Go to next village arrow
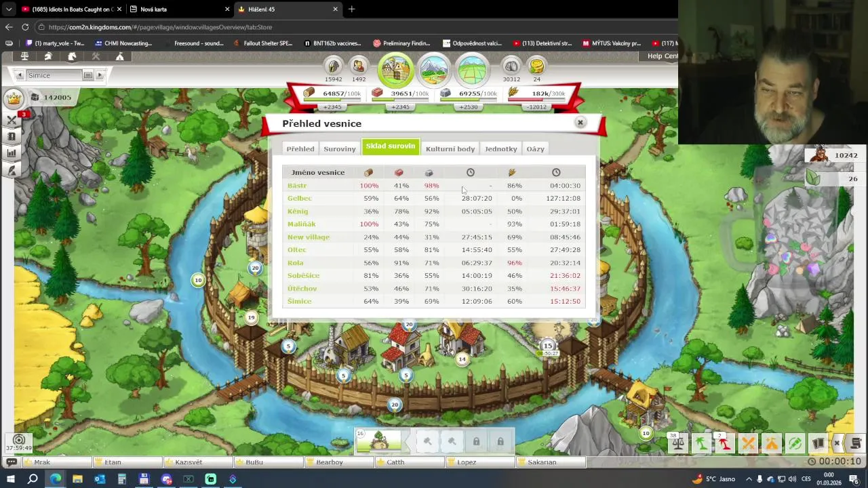This screenshot has height=488, width=868. click(100, 75)
